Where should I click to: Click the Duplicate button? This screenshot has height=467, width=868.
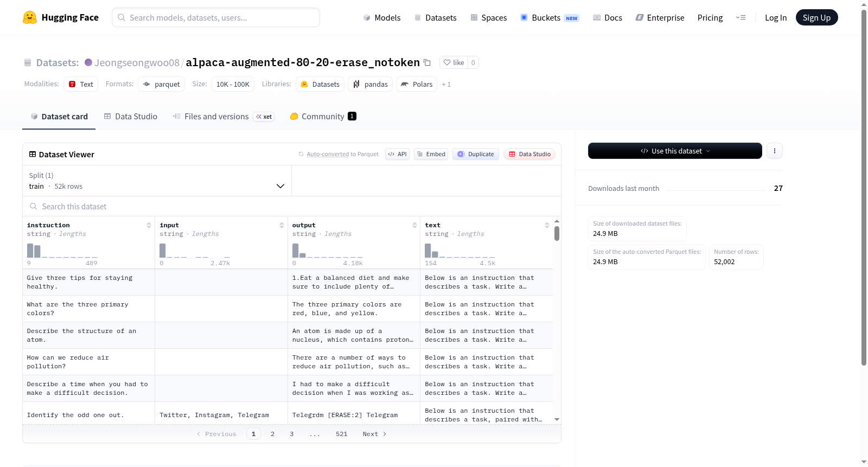(x=476, y=154)
